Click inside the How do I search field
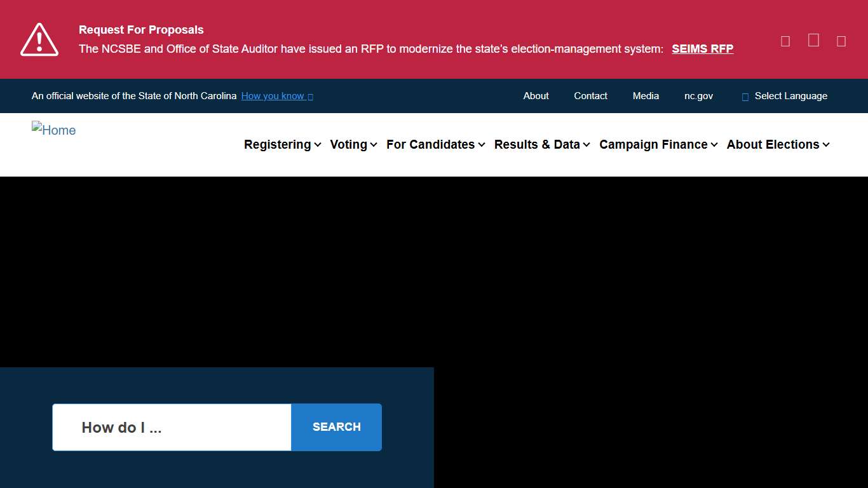Viewport: 868px width, 488px height. (171, 427)
